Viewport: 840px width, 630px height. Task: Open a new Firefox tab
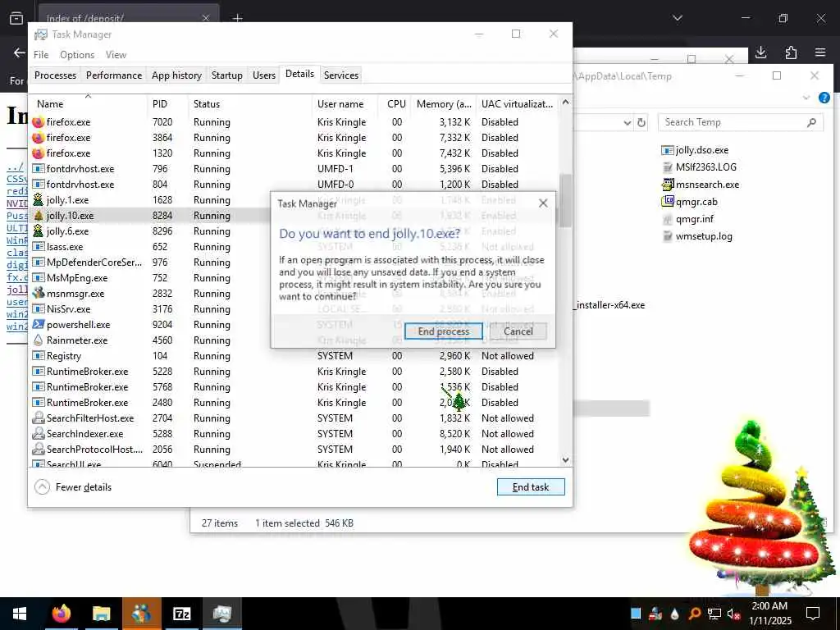point(237,18)
